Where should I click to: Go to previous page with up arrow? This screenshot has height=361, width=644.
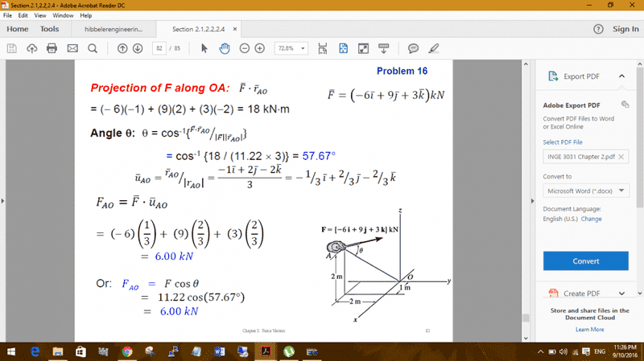click(122, 48)
